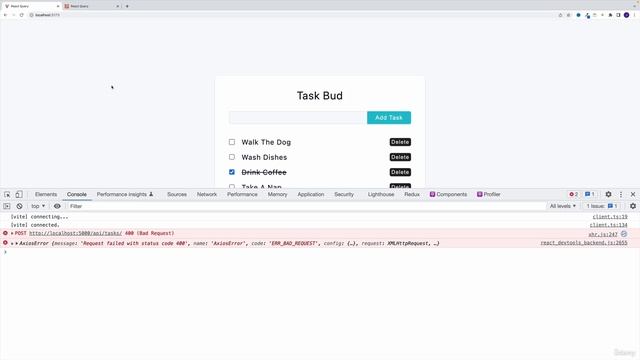640x360 pixels.
Task: Open the All levels log dropdown
Action: pos(562,206)
